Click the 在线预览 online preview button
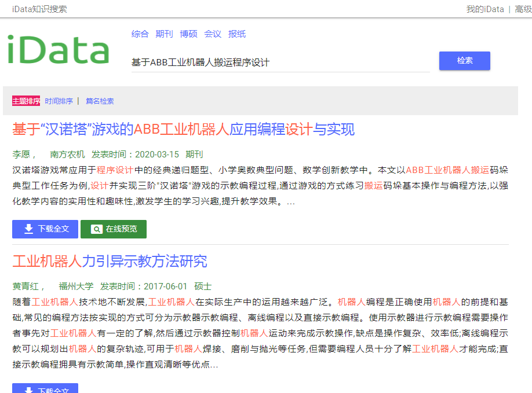 [114, 229]
